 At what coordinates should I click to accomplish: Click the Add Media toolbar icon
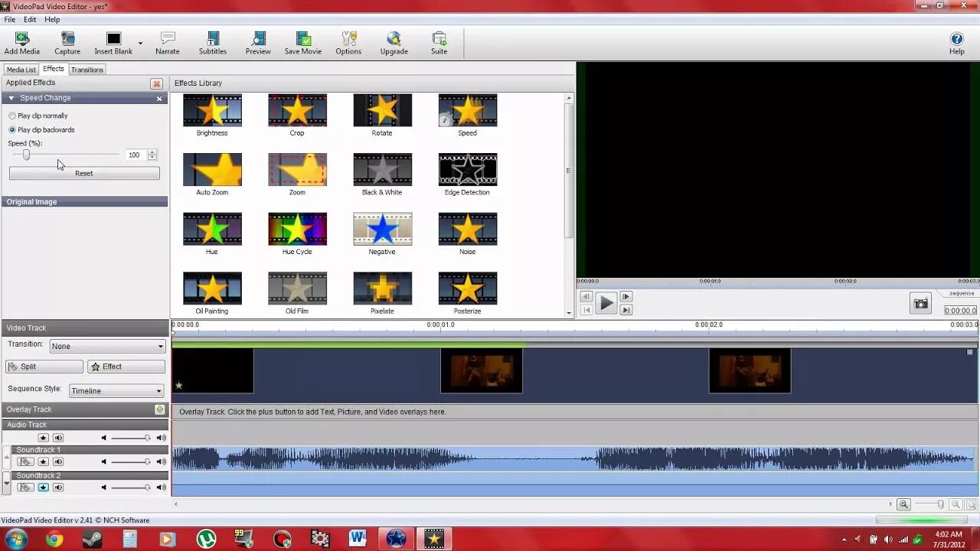(21, 44)
